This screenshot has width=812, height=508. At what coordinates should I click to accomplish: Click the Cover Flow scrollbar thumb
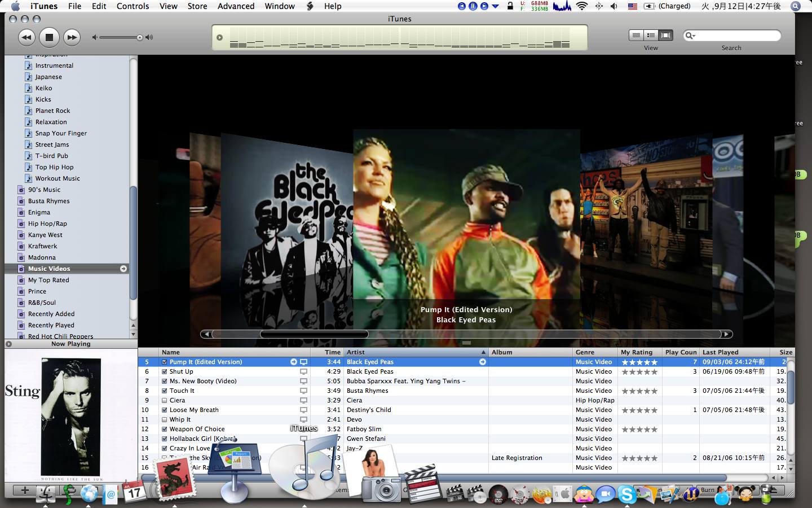[314, 334]
